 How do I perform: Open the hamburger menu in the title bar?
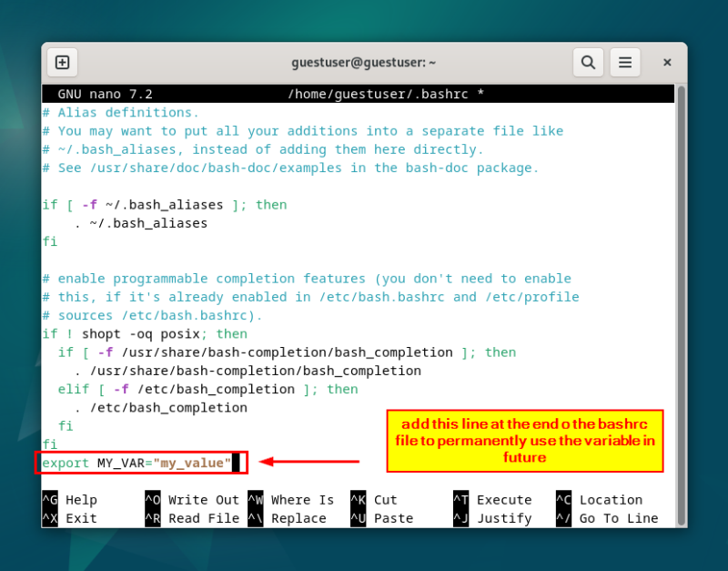pos(625,62)
